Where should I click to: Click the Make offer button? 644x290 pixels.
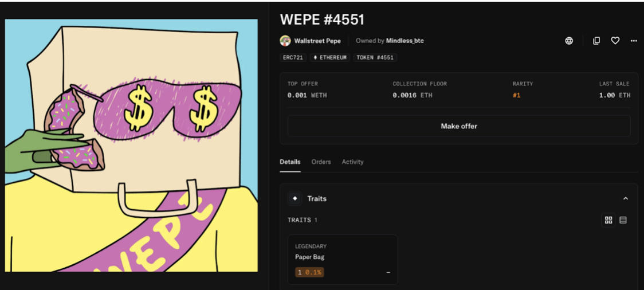459,126
